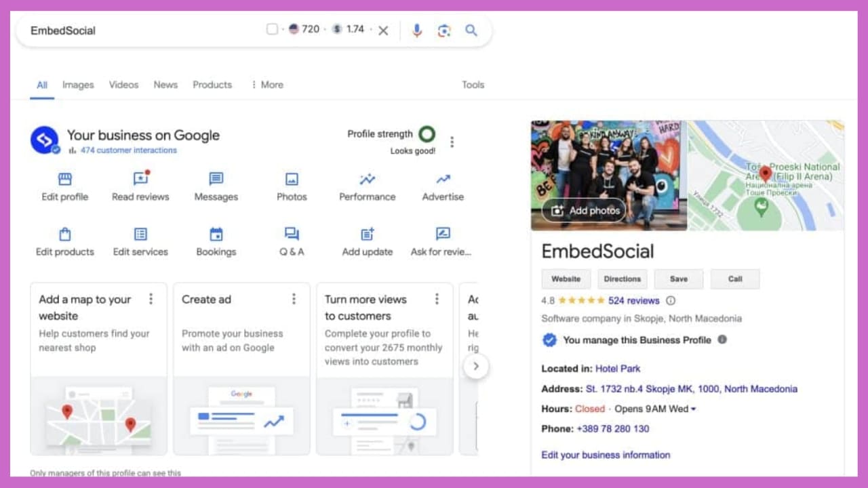Switch to the Images tab

[x=77, y=85]
